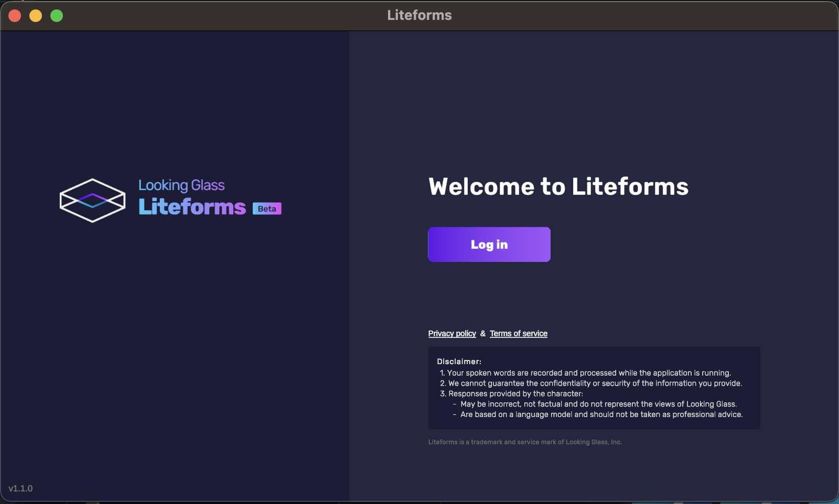Click the Beta badge next to Liteforms
Image resolution: width=839 pixels, height=504 pixels.
point(267,209)
